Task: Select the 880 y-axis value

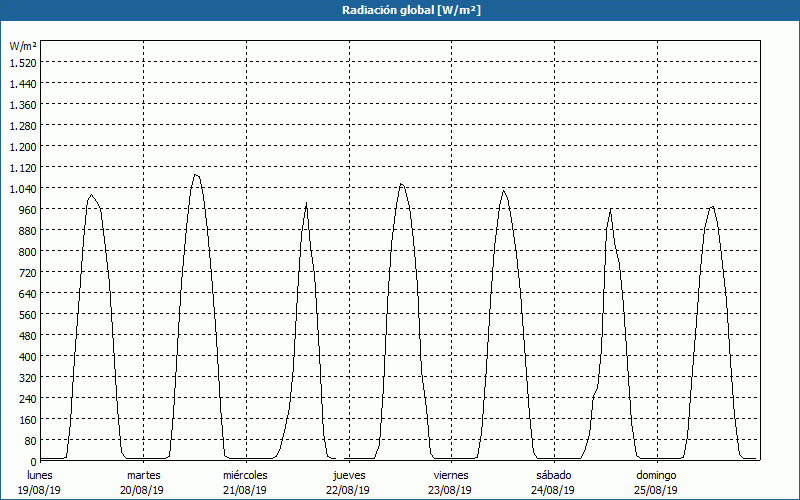Action: (28, 231)
